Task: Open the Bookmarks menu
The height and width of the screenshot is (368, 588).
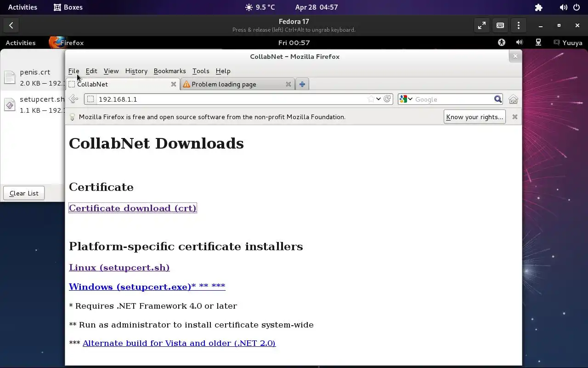Action: (170, 71)
